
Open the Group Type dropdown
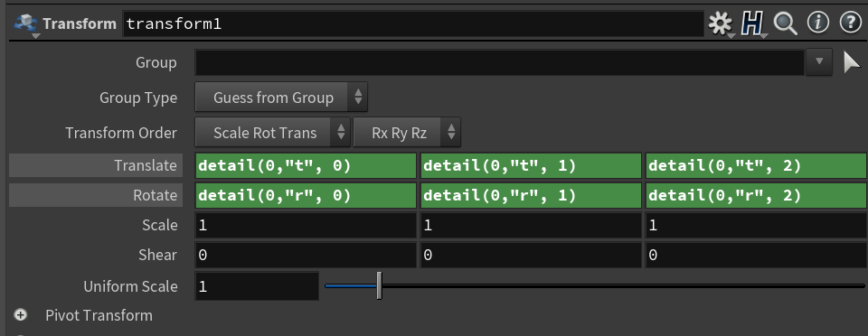(281, 98)
